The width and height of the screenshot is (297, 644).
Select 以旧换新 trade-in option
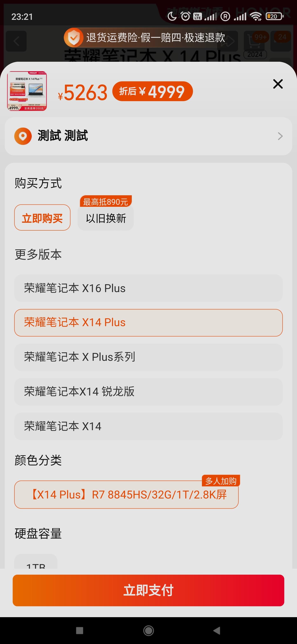(106, 218)
